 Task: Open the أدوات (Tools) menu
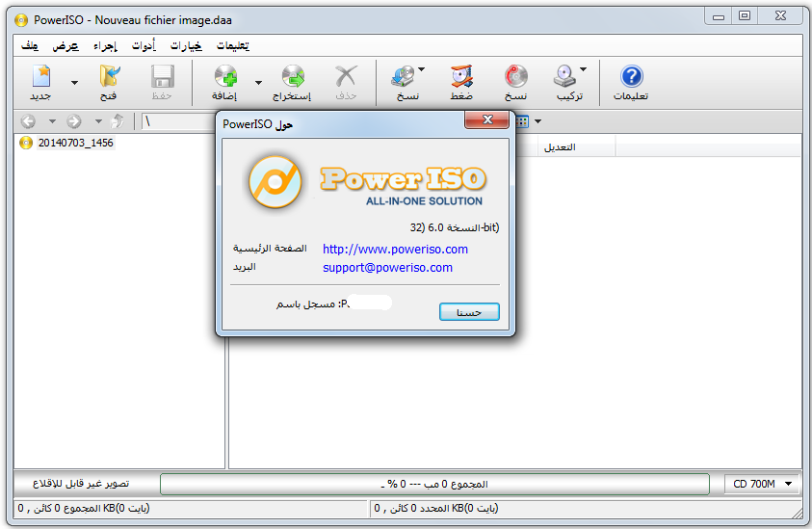(x=144, y=46)
